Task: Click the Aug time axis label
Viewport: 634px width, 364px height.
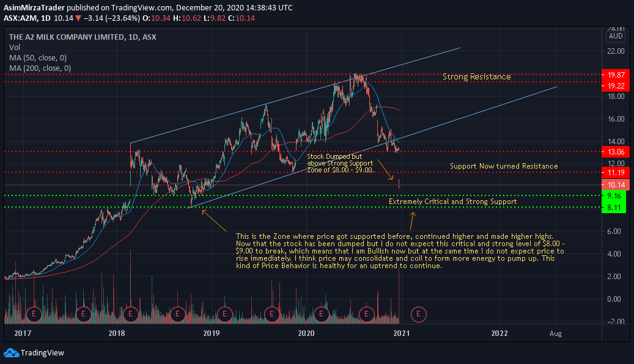Action: pyautogui.click(x=556, y=333)
